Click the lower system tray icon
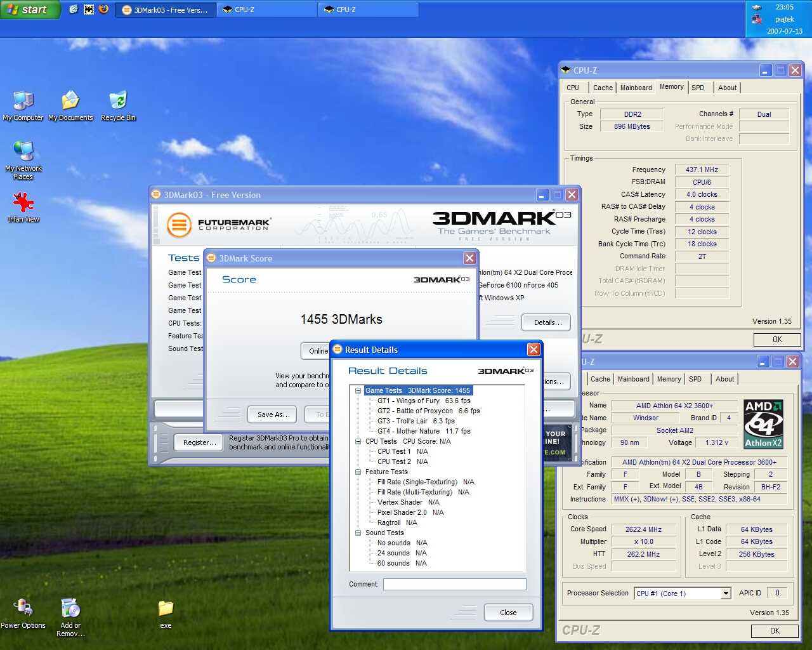 [756, 20]
